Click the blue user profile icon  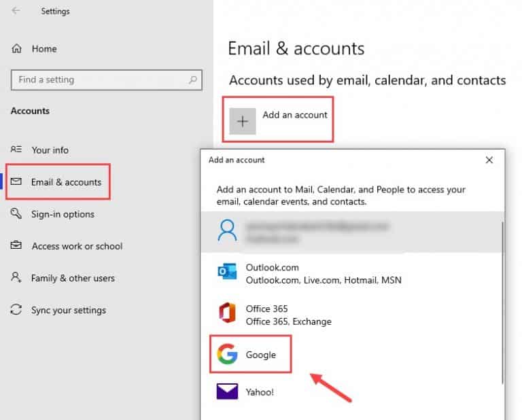pos(228,230)
